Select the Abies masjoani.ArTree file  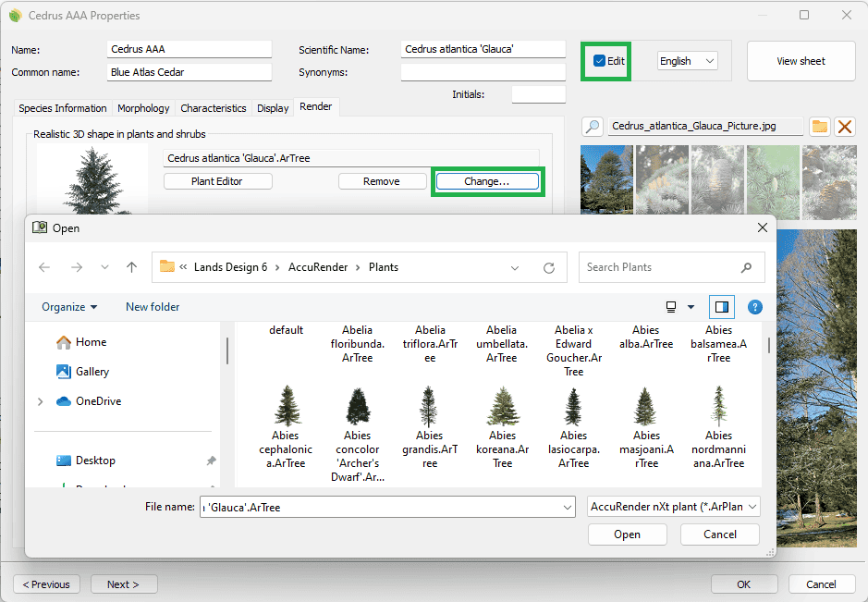646,427
